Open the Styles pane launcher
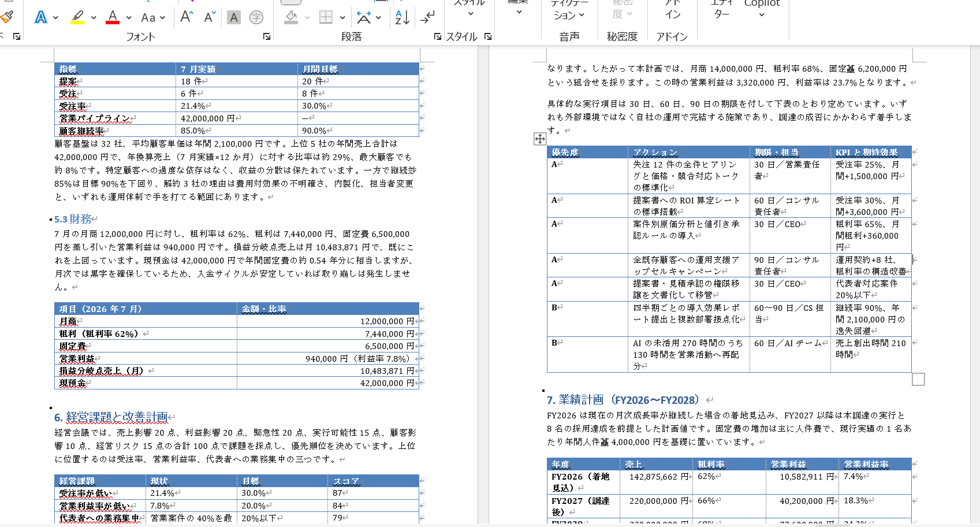This screenshot has width=980, height=527. coord(488,36)
